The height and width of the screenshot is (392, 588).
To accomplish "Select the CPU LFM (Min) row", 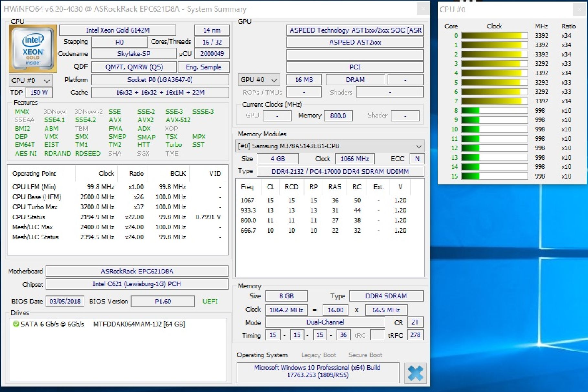I will click(117, 187).
